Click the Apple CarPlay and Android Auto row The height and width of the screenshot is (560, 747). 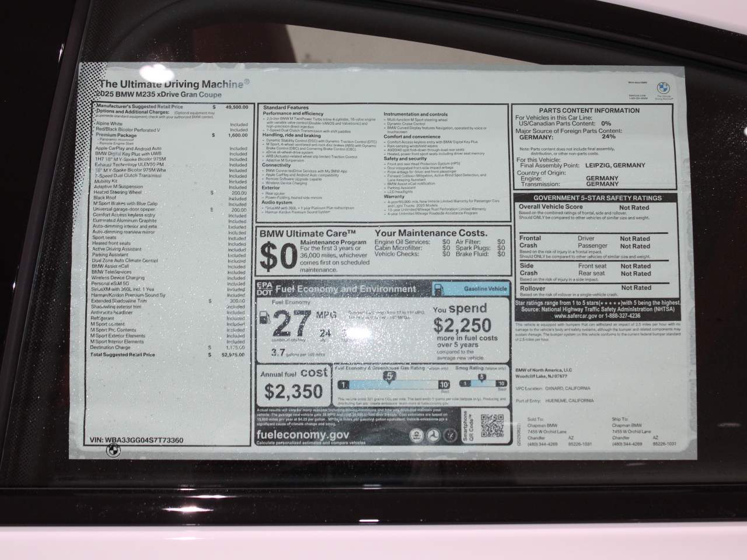pos(172,148)
